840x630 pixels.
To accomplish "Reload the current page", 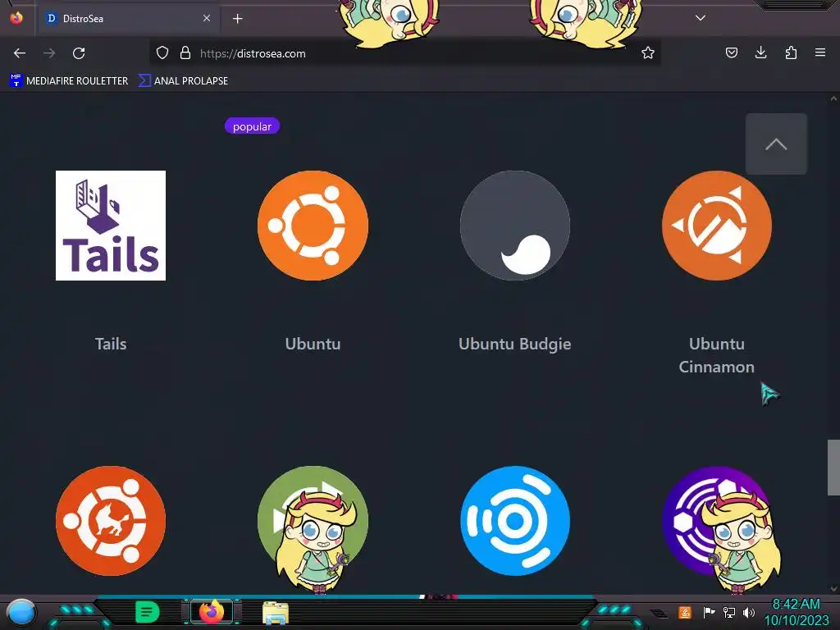I will (x=79, y=53).
